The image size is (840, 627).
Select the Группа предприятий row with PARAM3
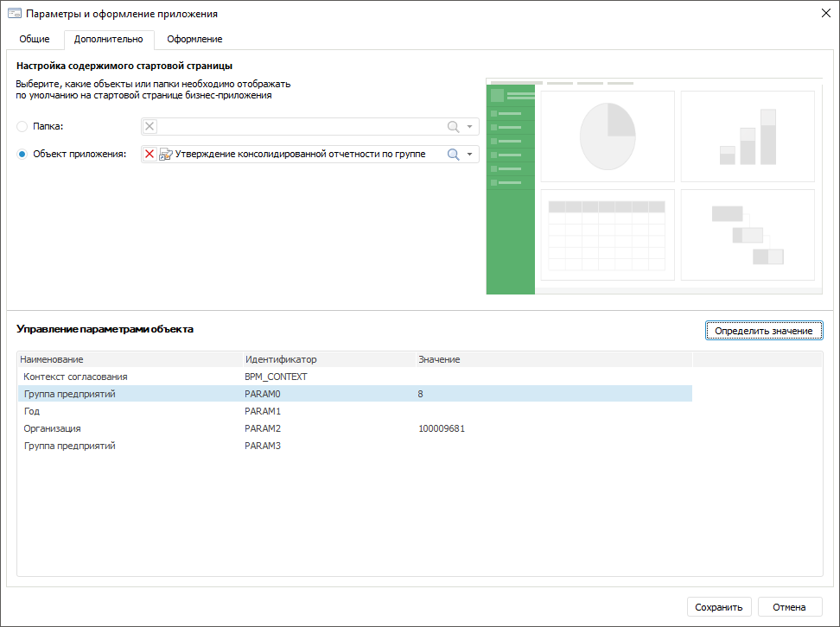pyautogui.click(x=354, y=446)
